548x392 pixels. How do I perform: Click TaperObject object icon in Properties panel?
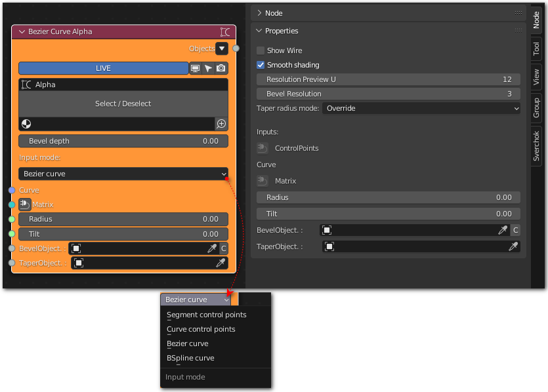pyautogui.click(x=329, y=246)
